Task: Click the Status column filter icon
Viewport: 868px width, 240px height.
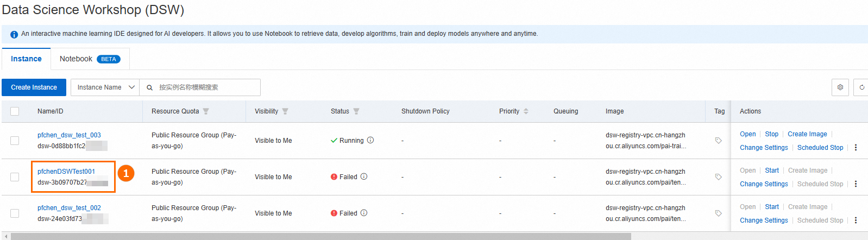Action: pyautogui.click(x=356, y=111)
